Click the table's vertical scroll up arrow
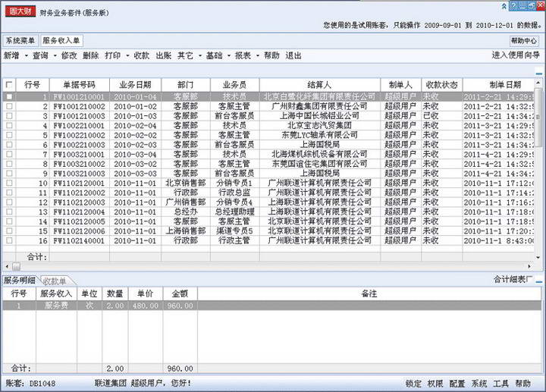Image resolution: width=546 pixels, height=392 pixels. coord(538,83)
